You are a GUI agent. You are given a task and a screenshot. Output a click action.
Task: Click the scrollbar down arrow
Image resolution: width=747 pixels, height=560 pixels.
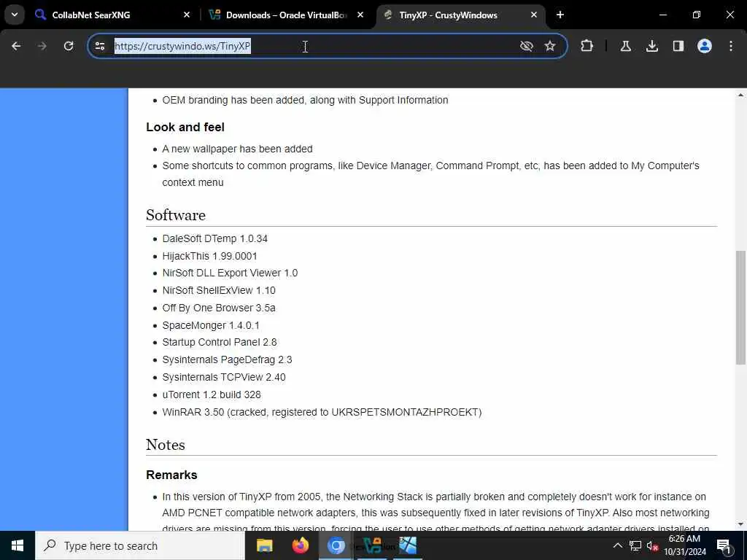[x=740, y=524]
